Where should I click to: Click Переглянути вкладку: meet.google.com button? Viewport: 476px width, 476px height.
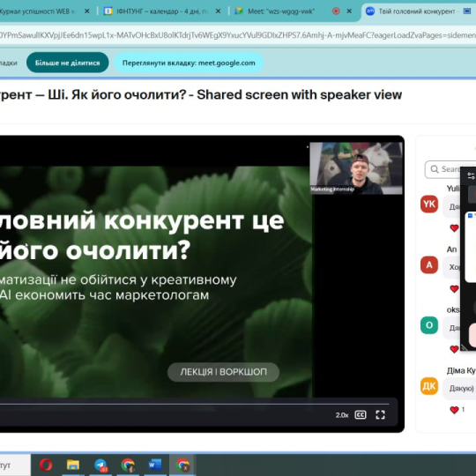(x=189, y=63)
